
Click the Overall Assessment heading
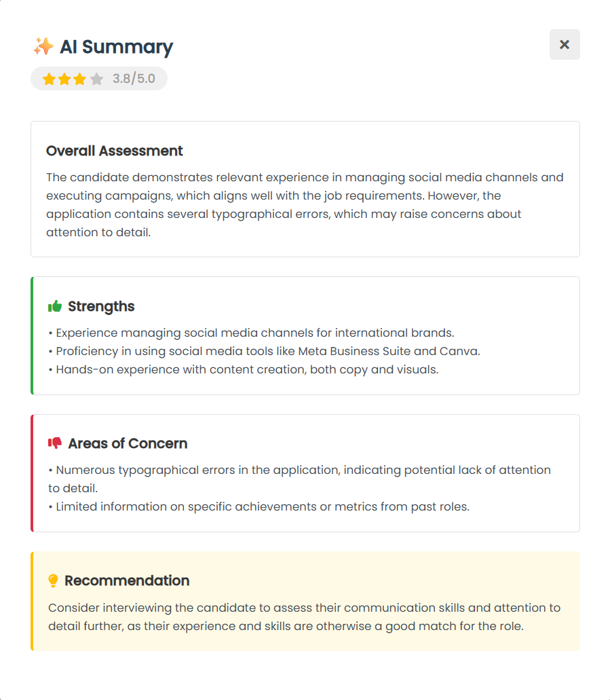click(115, 151)
